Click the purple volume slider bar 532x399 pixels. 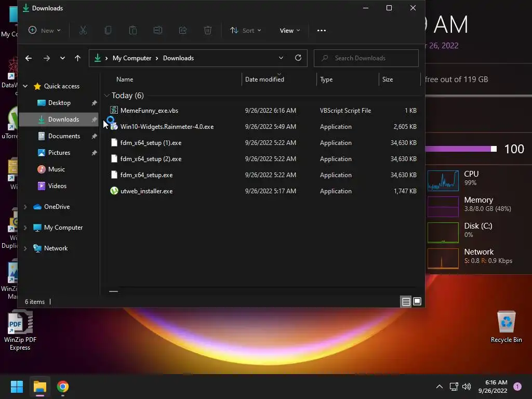click(x=461, y=149)
